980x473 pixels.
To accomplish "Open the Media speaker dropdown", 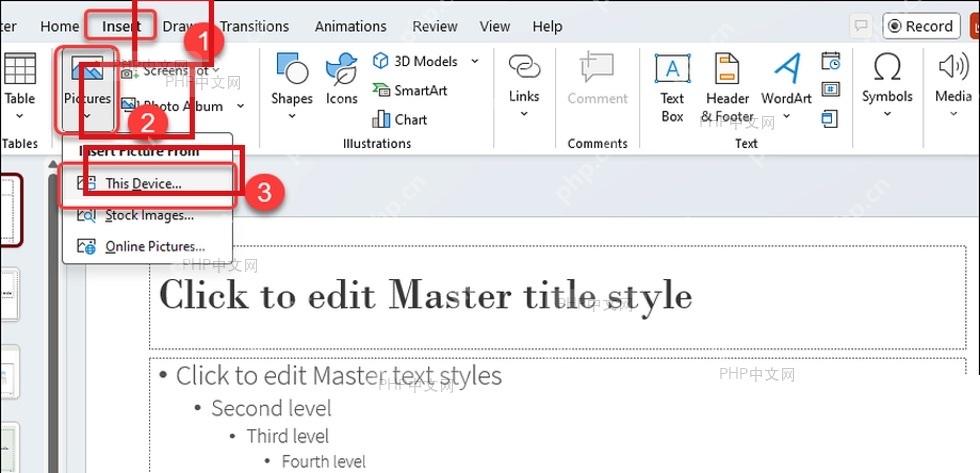I will tap(953, 86).
